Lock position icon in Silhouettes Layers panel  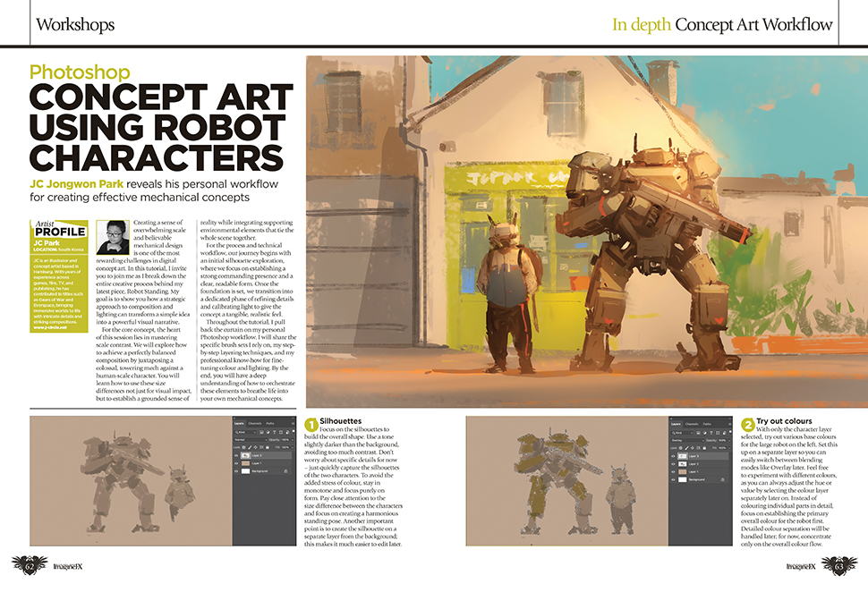point(255,447)
